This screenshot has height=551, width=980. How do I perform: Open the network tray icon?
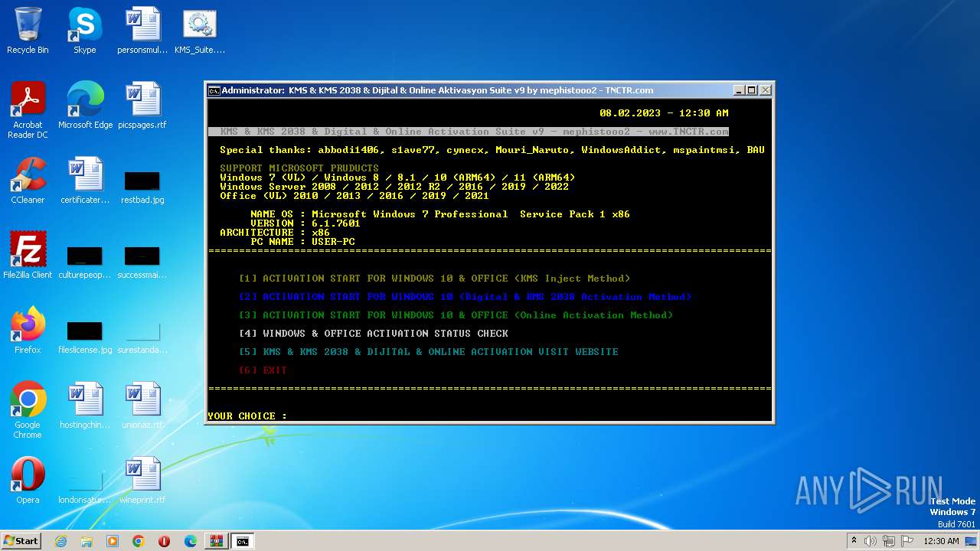pyautogui.click(x=889, y=541)
